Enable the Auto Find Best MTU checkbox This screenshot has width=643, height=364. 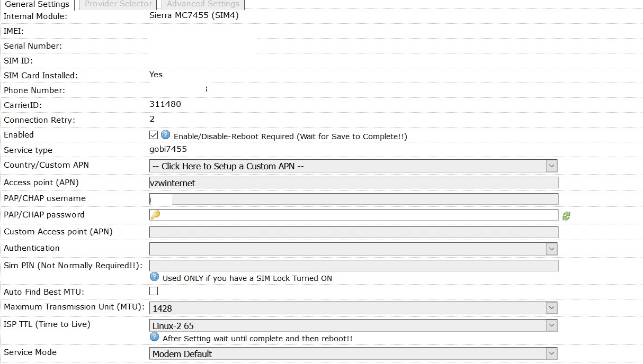[154, 291]
